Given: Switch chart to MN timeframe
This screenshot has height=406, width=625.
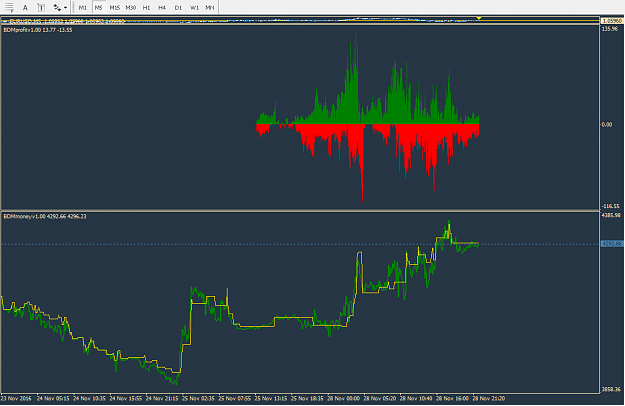Looking at the screenshot, I should 210,7.
